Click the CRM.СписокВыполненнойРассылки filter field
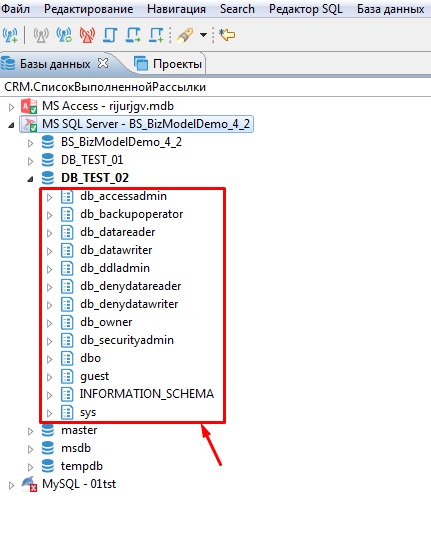 pyautogui.click(x=215, y=87)
